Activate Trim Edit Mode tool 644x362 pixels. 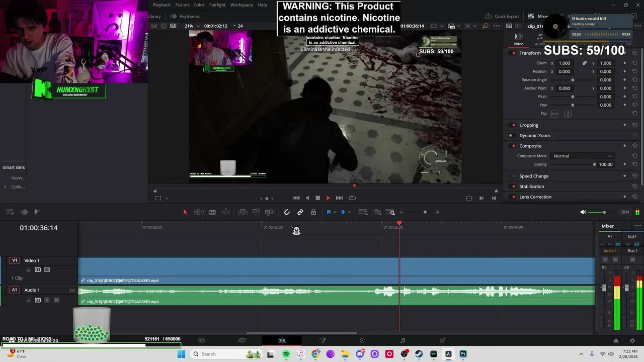[x=199, y=212]
